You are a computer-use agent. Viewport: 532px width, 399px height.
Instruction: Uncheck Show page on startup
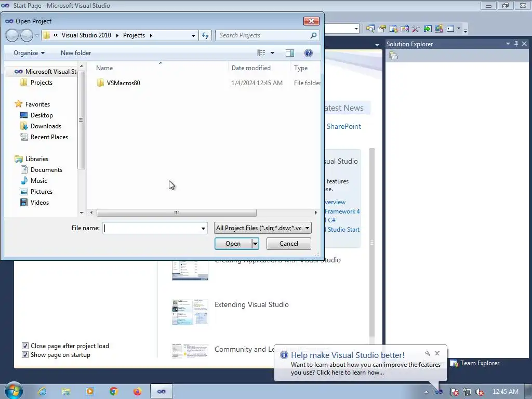25,354
